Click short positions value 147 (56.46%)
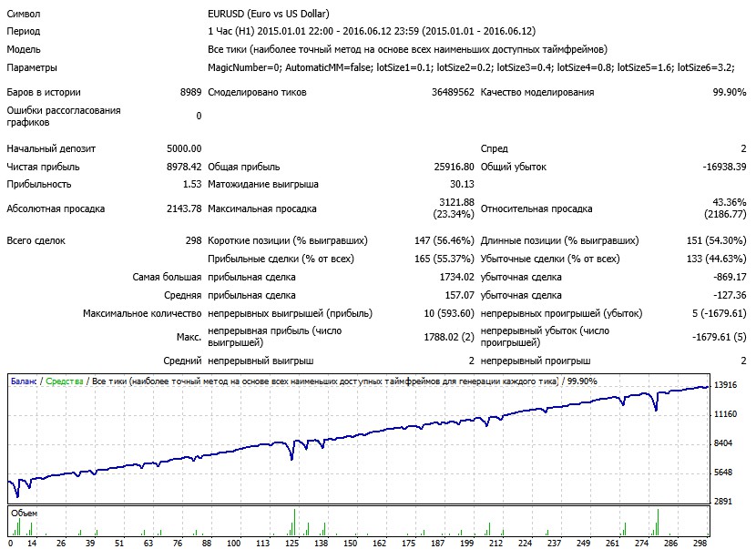 [x=444, y=240]
